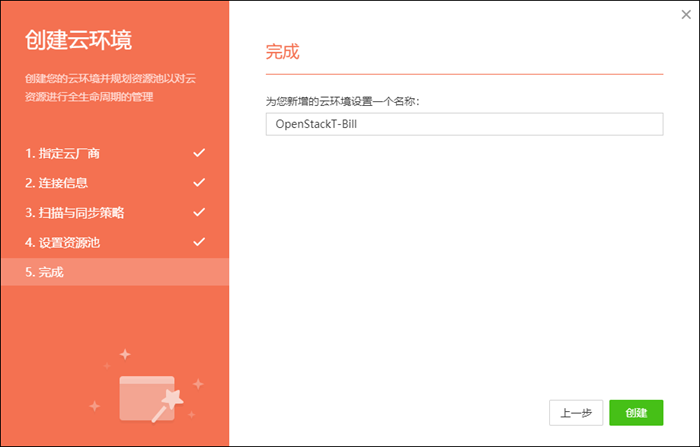Click the 创建云环境 wizard title
This screenshot has width=700, height=447.
coord(78,42)
